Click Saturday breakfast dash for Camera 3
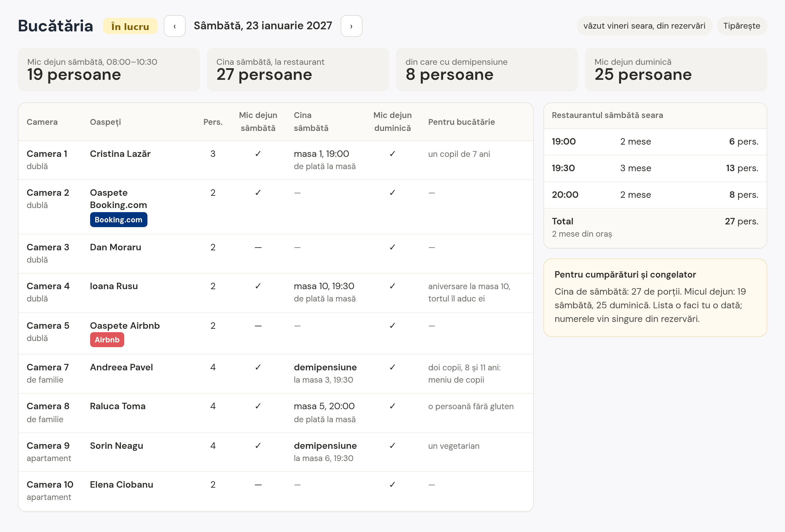The width and height of the screenshot is (785, 532). pos(258,247)
